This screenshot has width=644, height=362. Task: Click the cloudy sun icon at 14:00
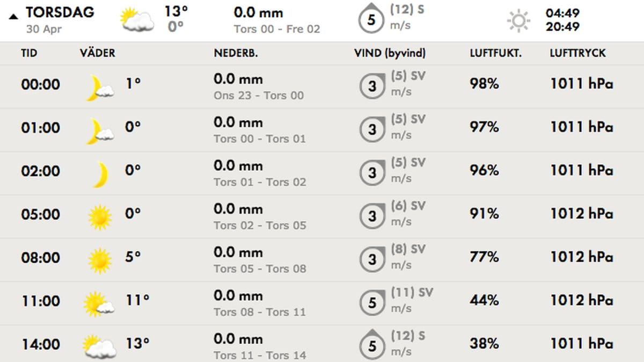coord(100,347)
